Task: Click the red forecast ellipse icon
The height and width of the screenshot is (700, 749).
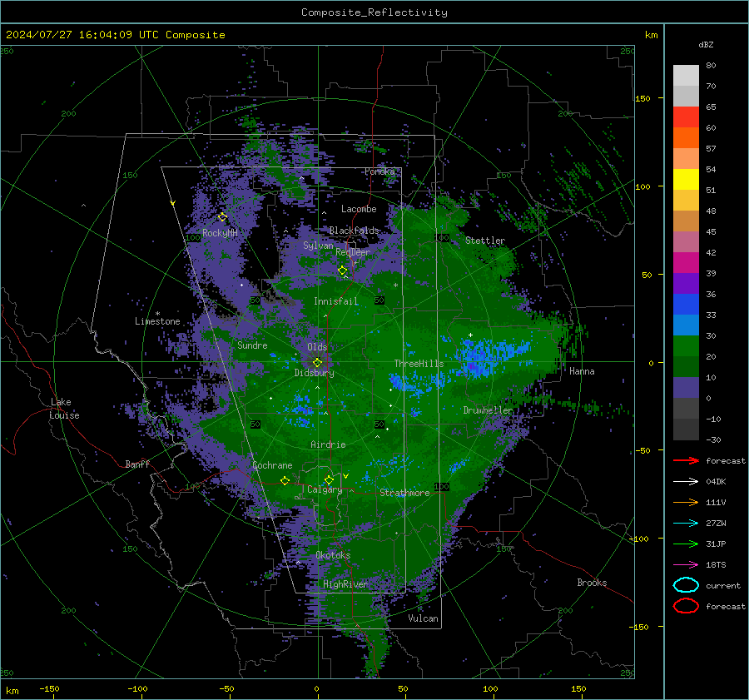Action: (686, 606)
